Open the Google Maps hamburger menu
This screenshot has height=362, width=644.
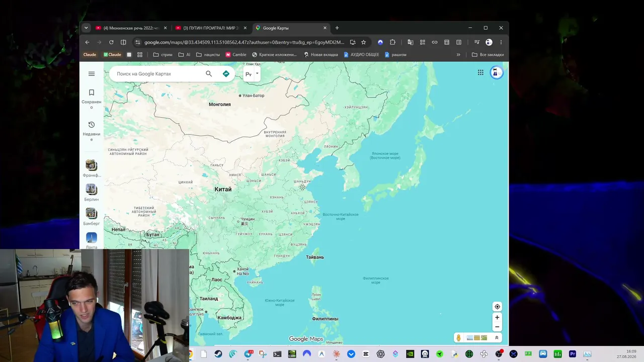pyautogui.click(x=92, y=74)
